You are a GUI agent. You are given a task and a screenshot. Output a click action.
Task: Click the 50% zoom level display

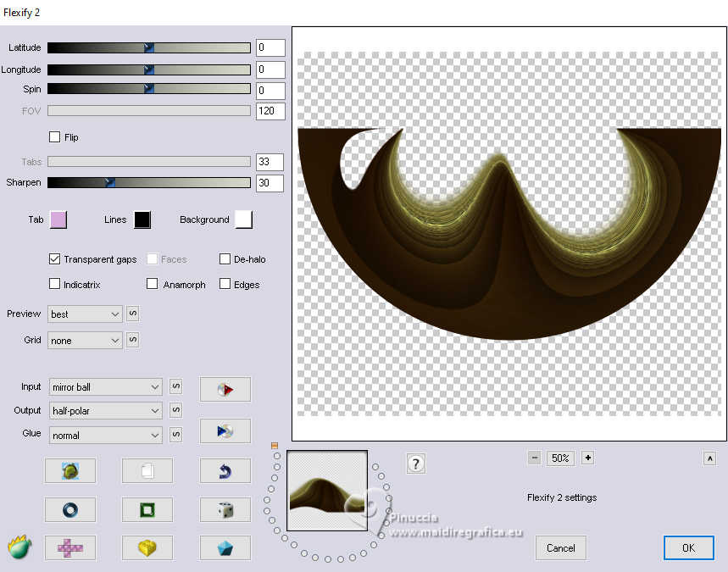(x=560, y=458)
